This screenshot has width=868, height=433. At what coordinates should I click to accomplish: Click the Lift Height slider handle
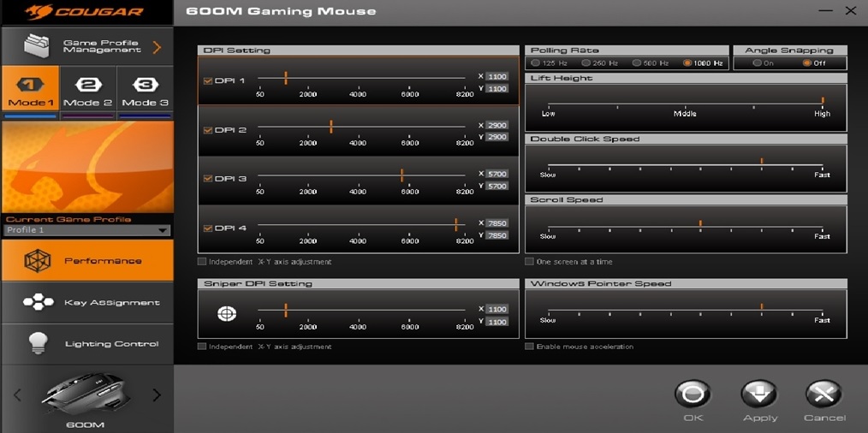pyautogui.click(x=823, y=101)
